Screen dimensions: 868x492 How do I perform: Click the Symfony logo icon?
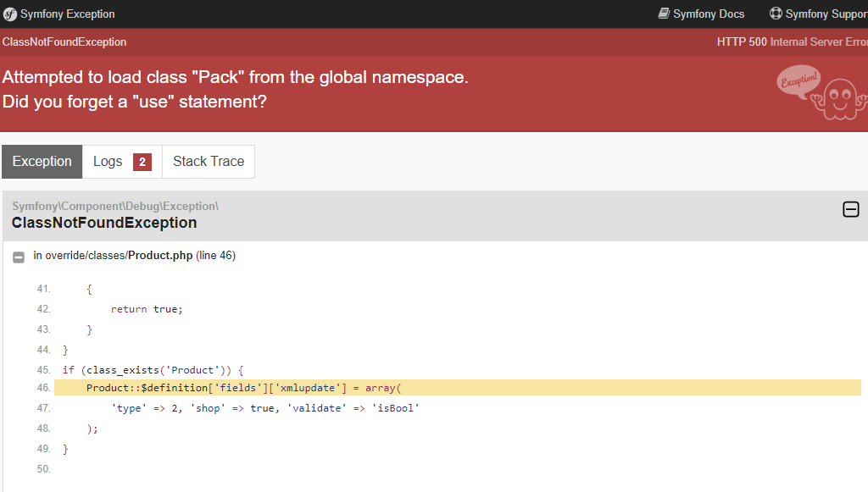tap(10, 14)
